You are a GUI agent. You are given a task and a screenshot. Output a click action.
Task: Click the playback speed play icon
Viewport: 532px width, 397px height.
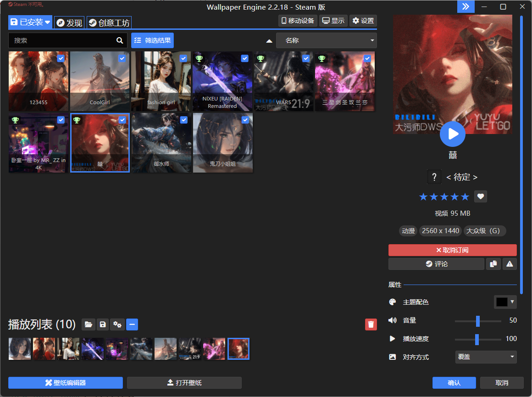(392, 339)
